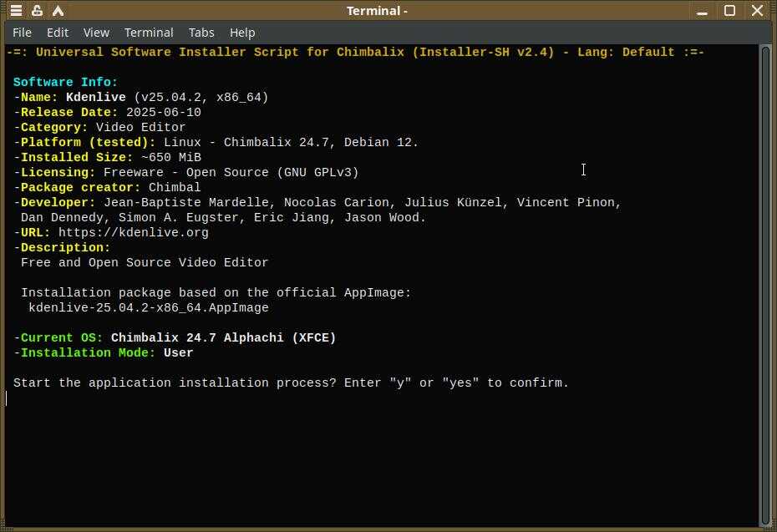Open the File menu

click(22, 33)
